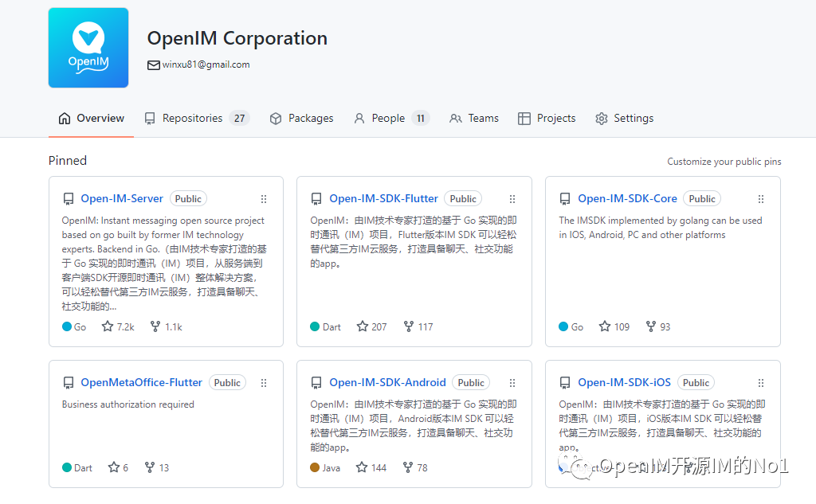Click the drag handle on Open-IM-SDK-Core card
This screenshot has height=504, width=816.
761,199
